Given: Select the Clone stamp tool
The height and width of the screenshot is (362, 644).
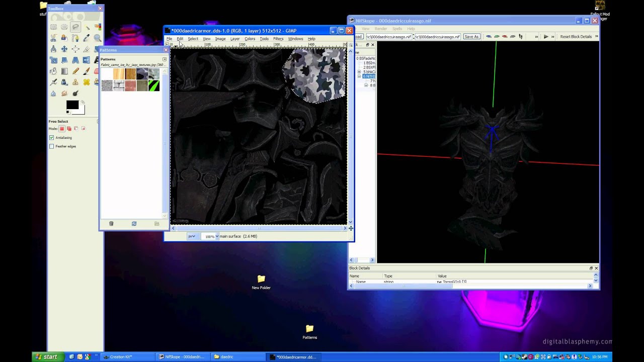Looking at the screenshot, I should 75,82.
